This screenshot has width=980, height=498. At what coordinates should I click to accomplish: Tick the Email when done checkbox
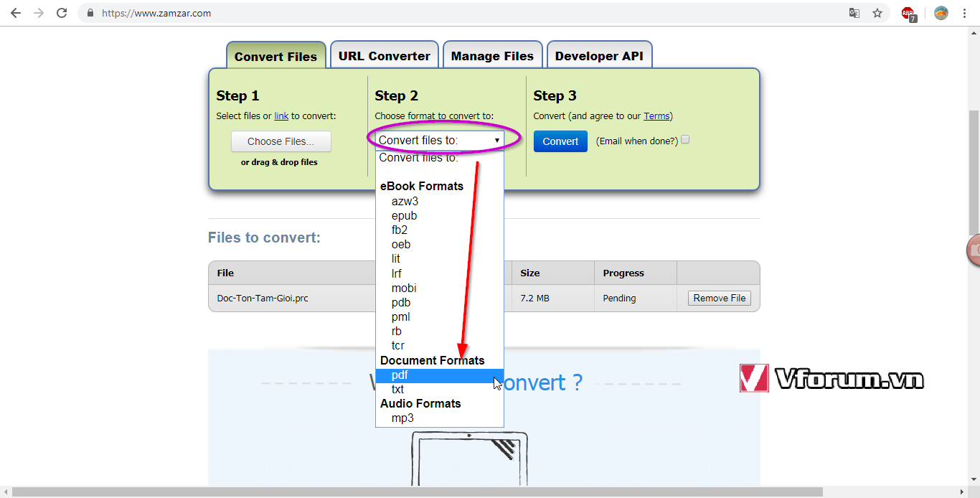[685, 140]
